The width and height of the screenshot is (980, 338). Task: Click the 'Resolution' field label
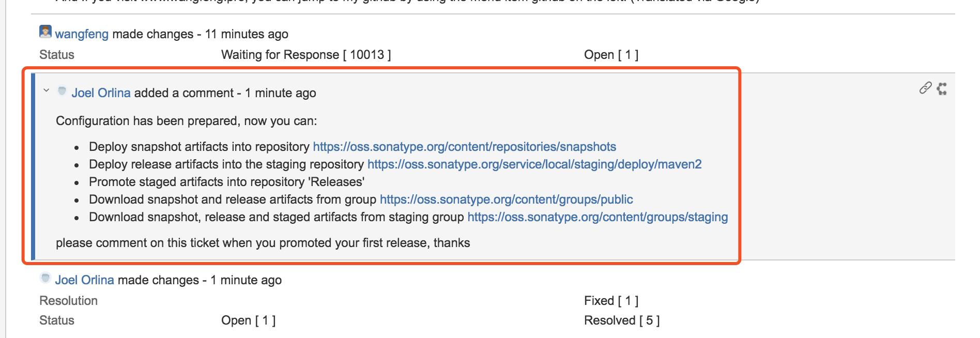point(68,301)
